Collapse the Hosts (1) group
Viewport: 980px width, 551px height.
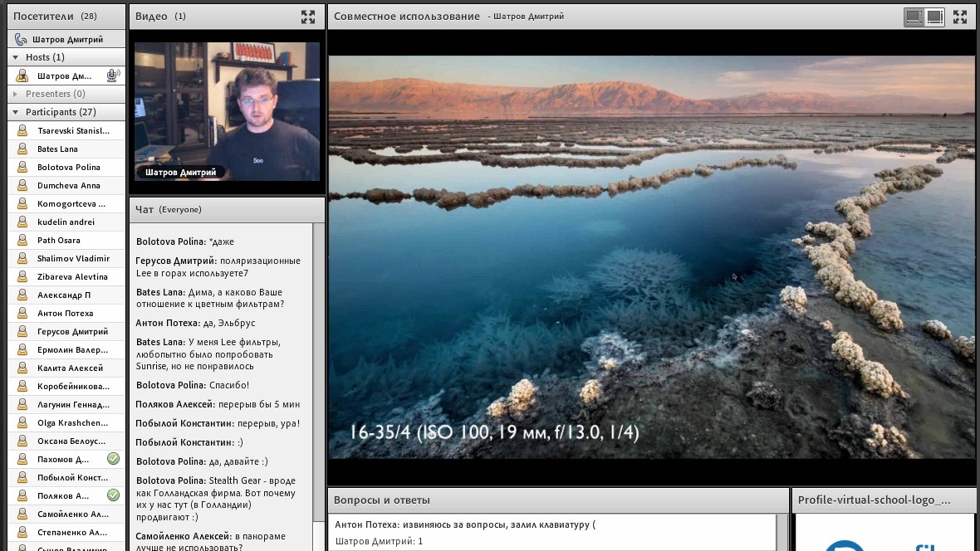(x=16, y=57)
